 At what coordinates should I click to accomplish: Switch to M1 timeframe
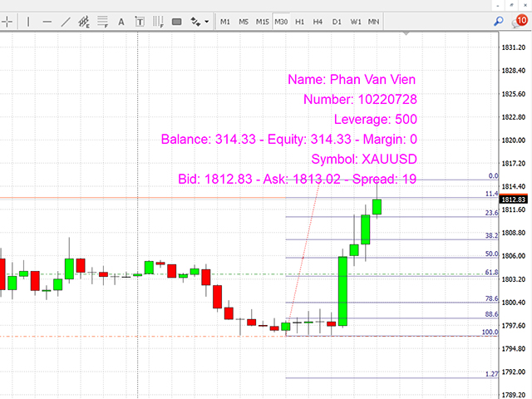coord(225,22)
